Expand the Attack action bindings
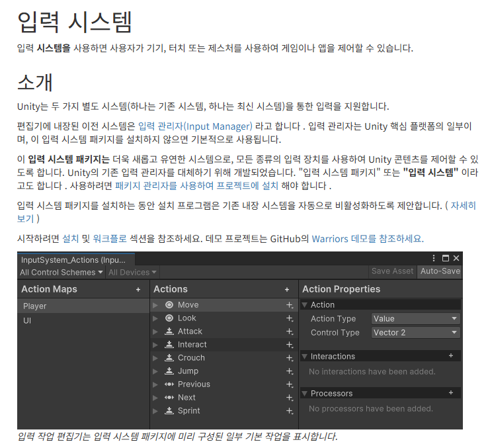 pyautogui.click(x=155, y=332)
